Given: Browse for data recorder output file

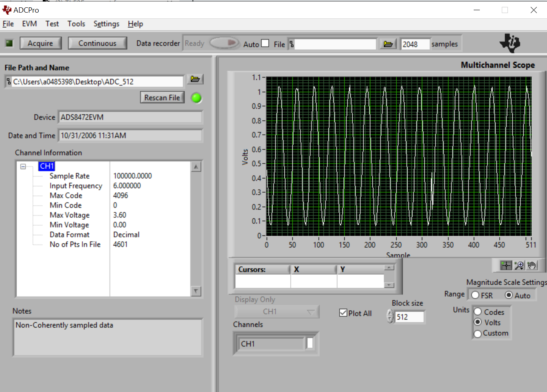Looking at the screenshot, I should pyautogui.click(x=388, y=44).
